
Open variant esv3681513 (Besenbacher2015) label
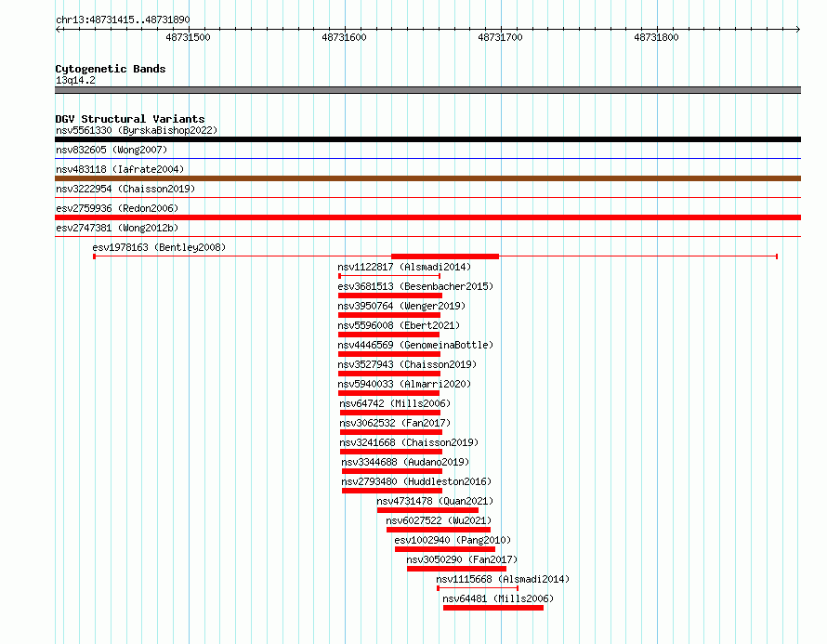coord(415,286)
